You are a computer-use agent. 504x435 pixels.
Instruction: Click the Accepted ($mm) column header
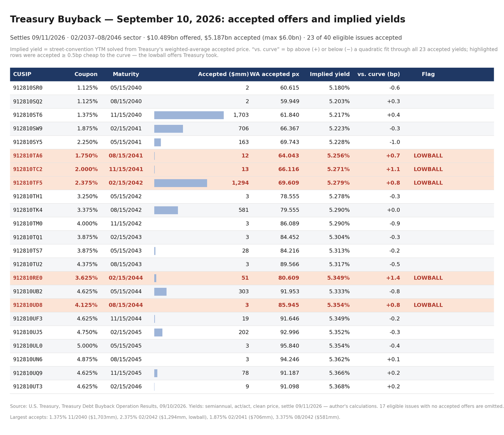223,74
